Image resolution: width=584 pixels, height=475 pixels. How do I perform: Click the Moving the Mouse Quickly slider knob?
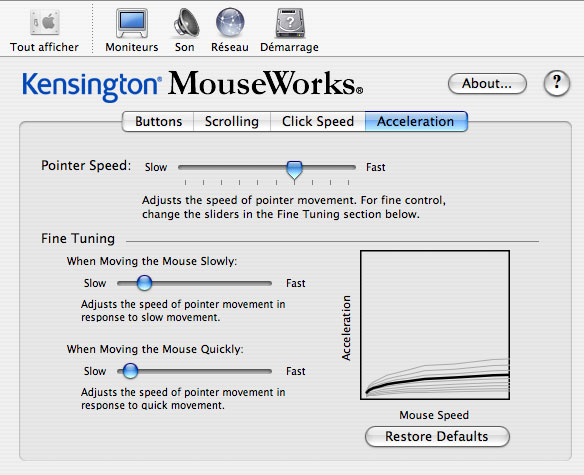(130, 371)
